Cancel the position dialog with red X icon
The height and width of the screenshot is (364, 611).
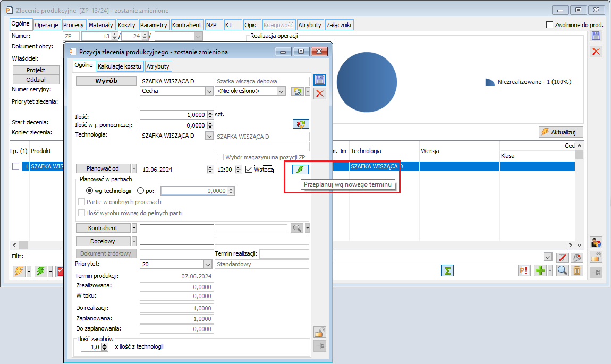(x=319, y=94)
